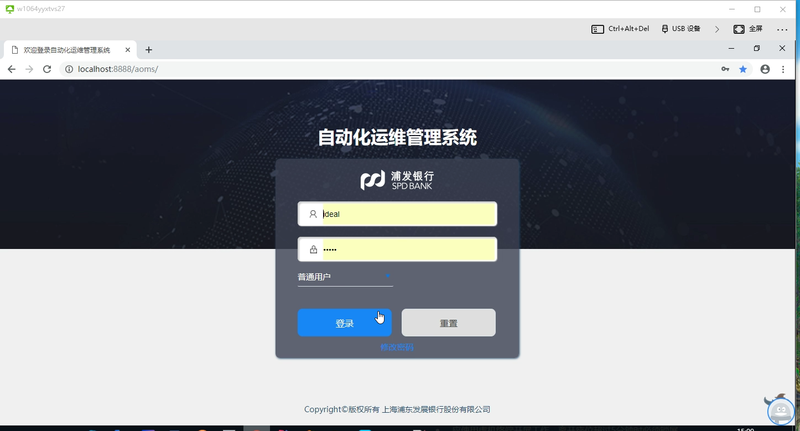The height and width of the screenshot is (431, 800).
Task: Click into the username field containing ideal
Action: pyautogui.click(x=397, y=214)
